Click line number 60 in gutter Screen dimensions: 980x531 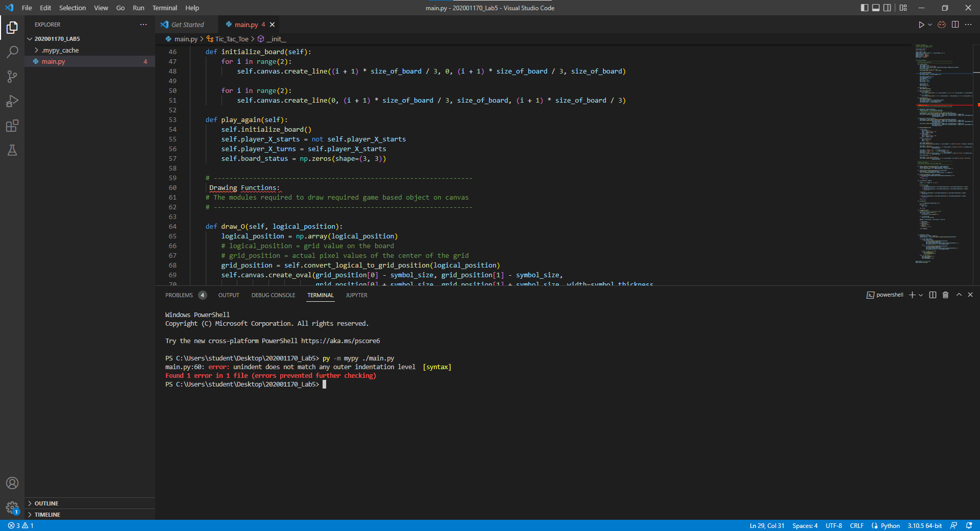(173, 188)
